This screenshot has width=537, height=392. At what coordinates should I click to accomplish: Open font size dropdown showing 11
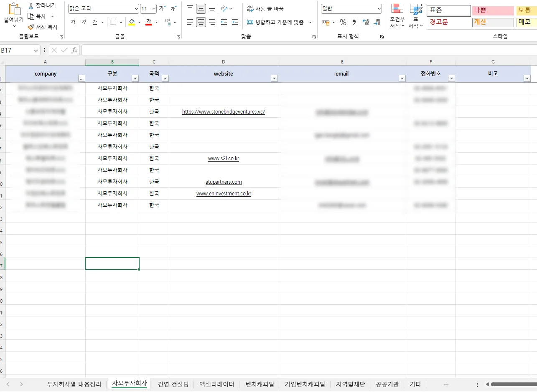tap(148, 8)
